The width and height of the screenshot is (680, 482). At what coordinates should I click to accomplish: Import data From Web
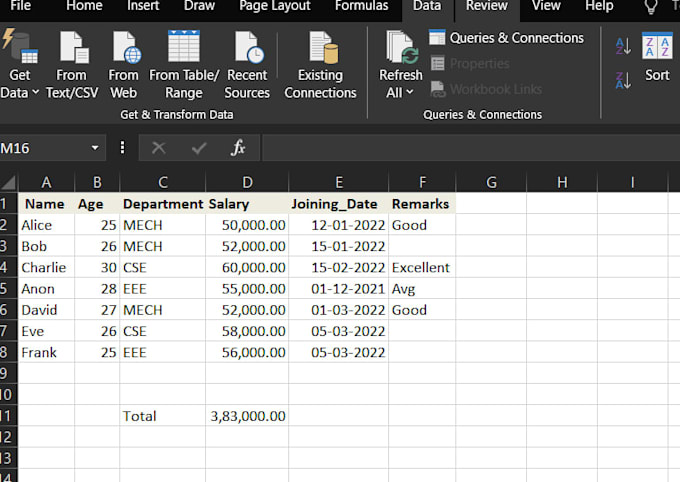(x=124, y=65)
